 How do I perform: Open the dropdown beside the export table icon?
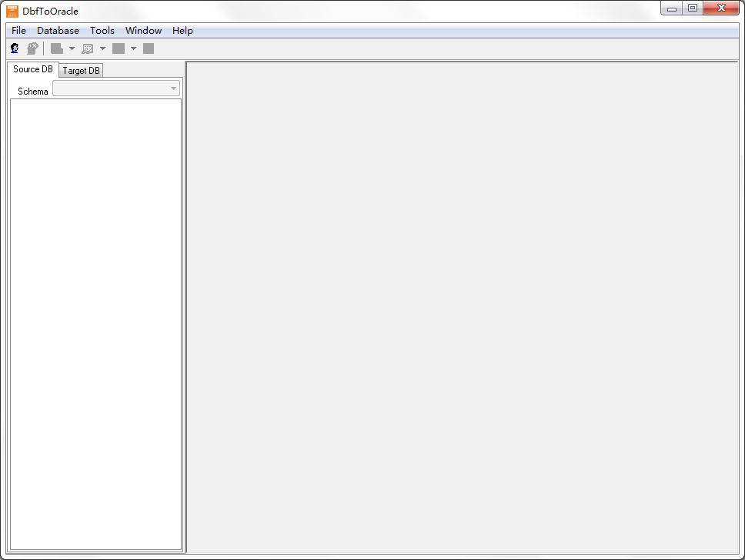[71, 48]
